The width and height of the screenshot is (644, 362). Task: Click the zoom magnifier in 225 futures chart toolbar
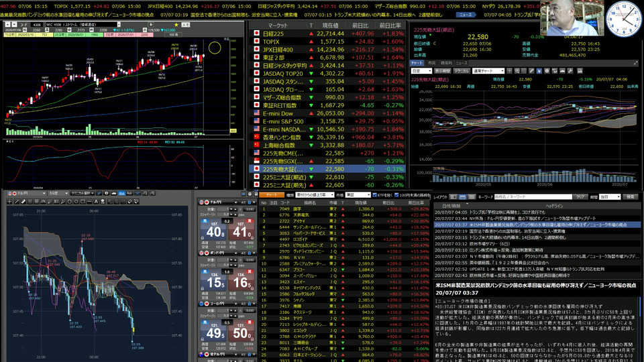(517, 71)
